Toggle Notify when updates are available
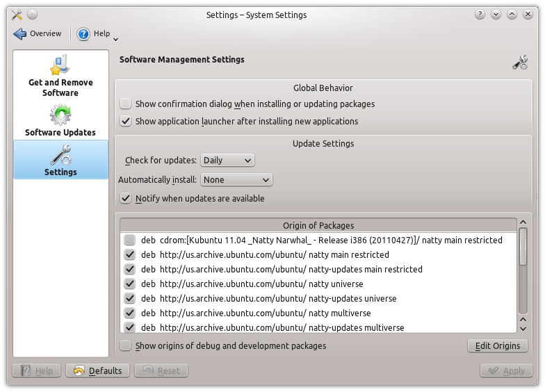This screenshot has width=545, height=392. tap(125, 198)
